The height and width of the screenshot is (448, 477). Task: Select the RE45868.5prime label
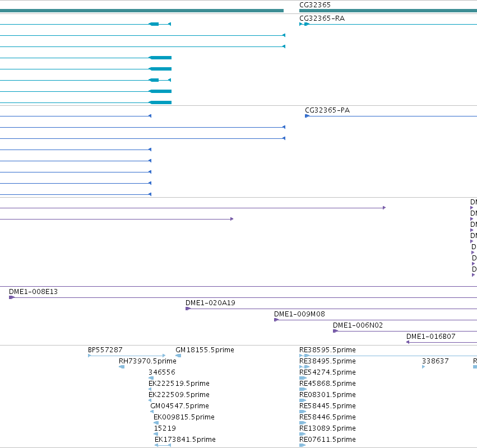(x=327, y=384)
